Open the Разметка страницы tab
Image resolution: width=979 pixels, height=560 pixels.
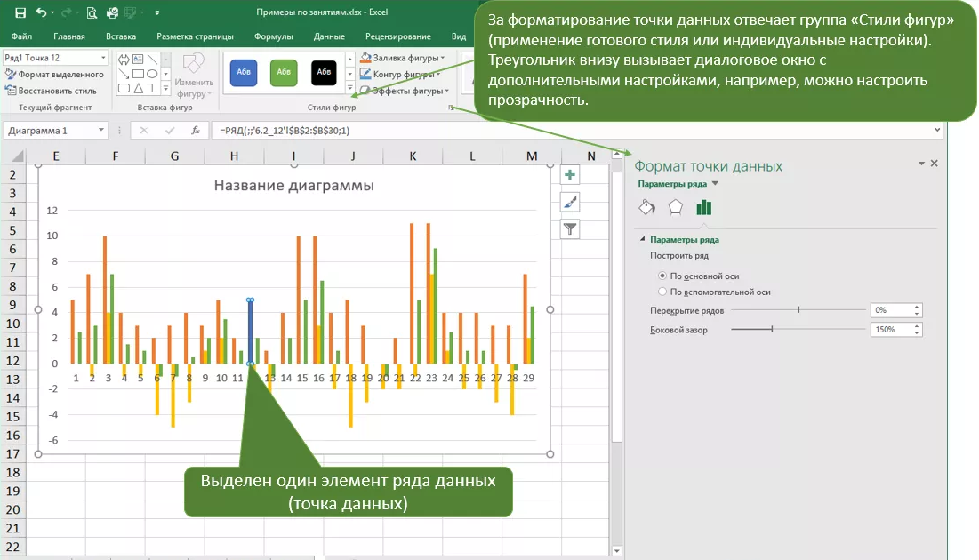[195, 36]
